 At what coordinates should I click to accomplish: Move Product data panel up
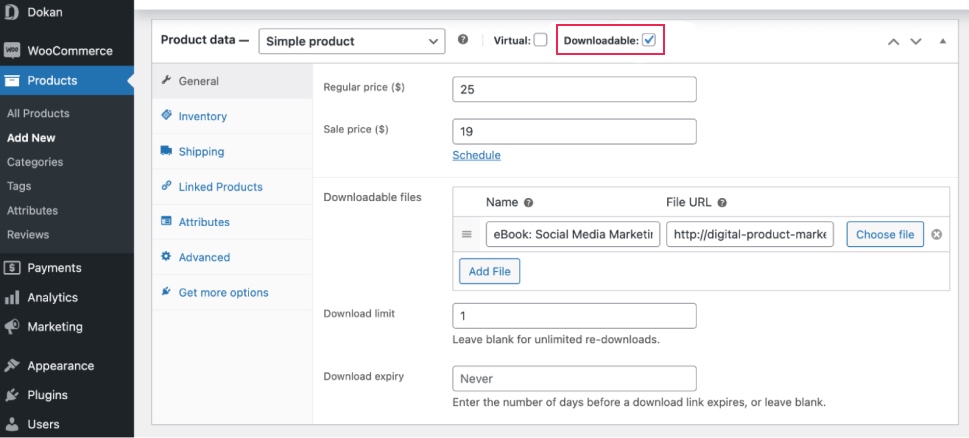pos(893,41)
